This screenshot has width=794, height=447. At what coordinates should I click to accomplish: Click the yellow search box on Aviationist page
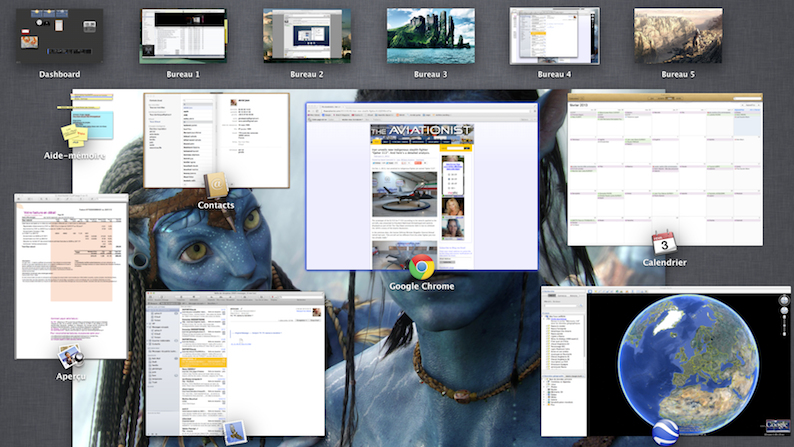[456, 148]
